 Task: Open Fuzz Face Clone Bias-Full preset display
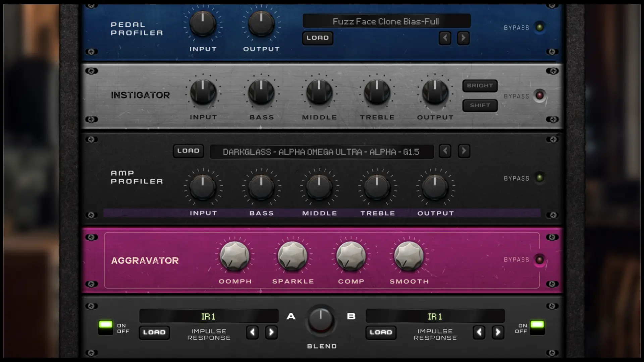(x=386, y=21)
